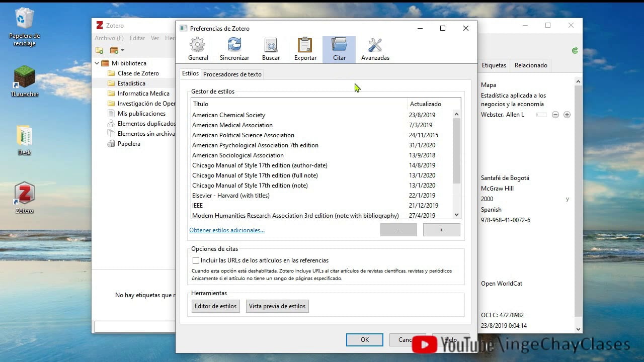Click the styles list scroll down arrow
The image size is (644, 362).
[456, 215]
